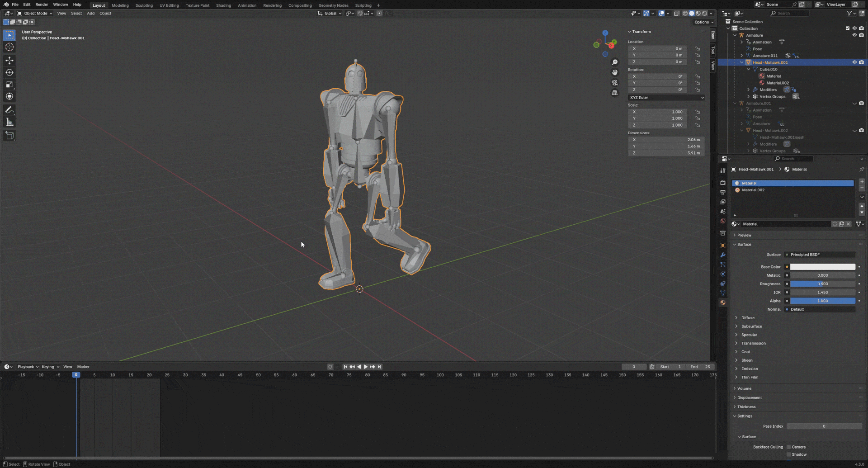Activate the Annotate pencil tool
This screenshot has width=868, height=468.
pyautogui.click(x=9, y=110)
